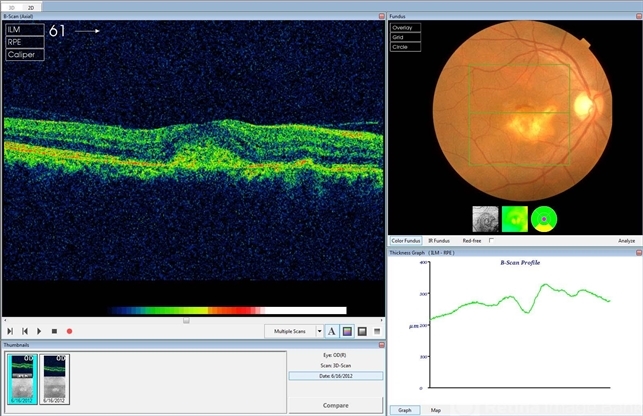Switch to the Map tab

[x=436, y=410]
